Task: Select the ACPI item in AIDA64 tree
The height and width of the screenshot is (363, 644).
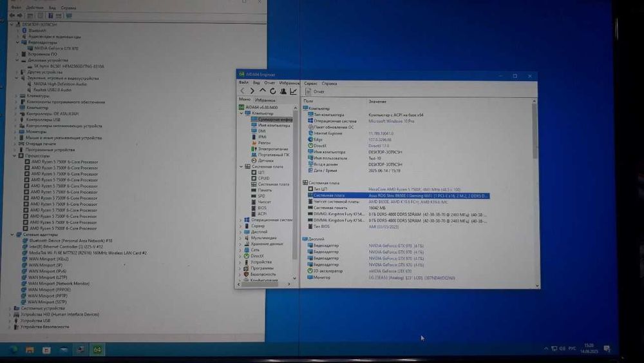Action: pos(259,214)
